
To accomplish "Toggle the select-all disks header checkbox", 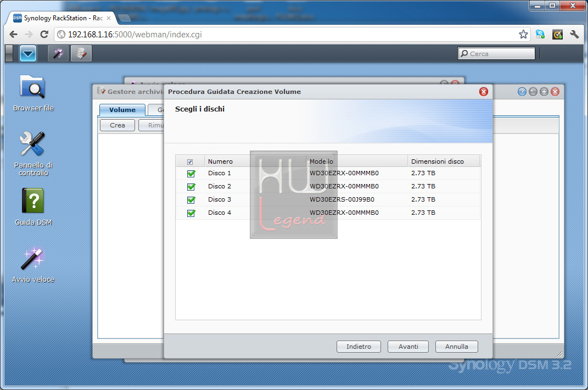I will coord(190,162).
